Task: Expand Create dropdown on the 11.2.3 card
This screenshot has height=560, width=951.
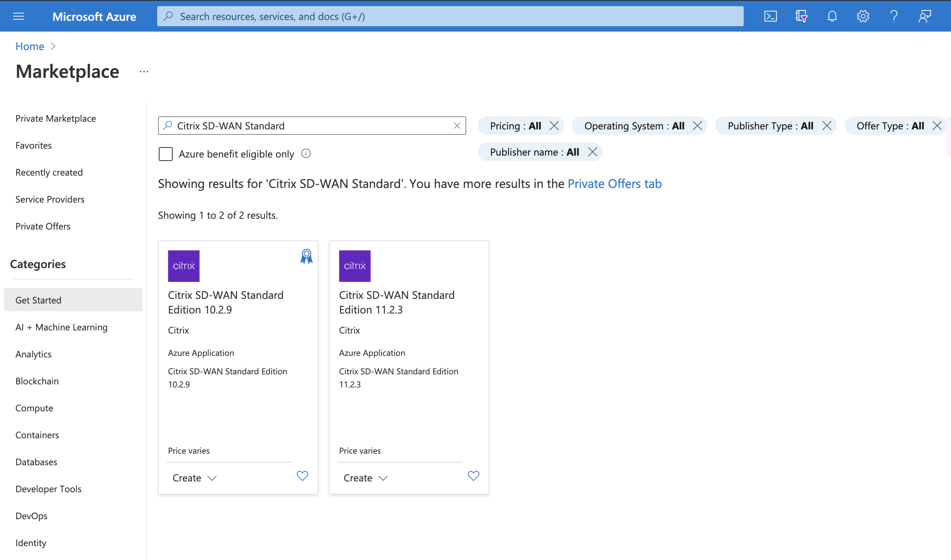Action: (x=366, y=478)
